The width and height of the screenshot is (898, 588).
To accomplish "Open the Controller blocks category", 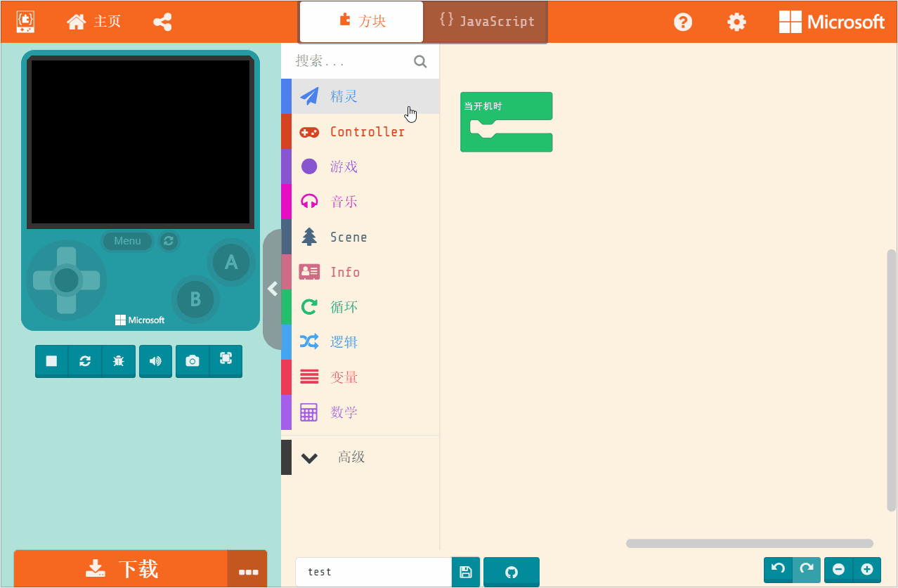I will point(360,131).
